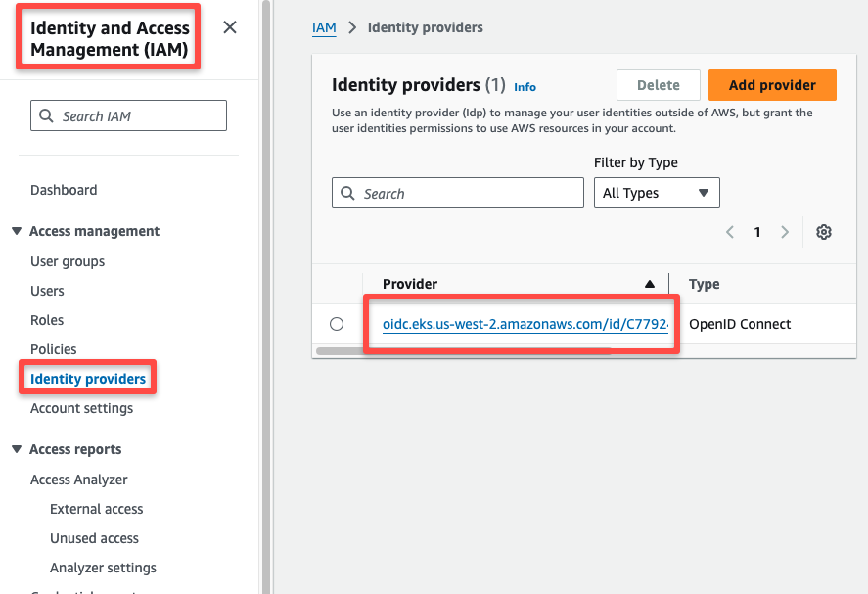Open the Dashboard page
The height and width of the screenshot is (594, 868).
pos(64,190)
